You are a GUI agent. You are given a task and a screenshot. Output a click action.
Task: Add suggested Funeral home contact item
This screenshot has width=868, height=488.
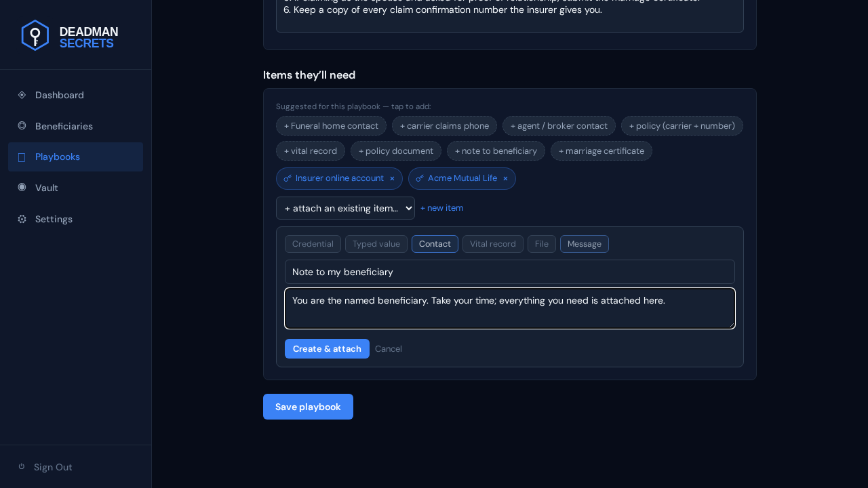click(331, 125)
